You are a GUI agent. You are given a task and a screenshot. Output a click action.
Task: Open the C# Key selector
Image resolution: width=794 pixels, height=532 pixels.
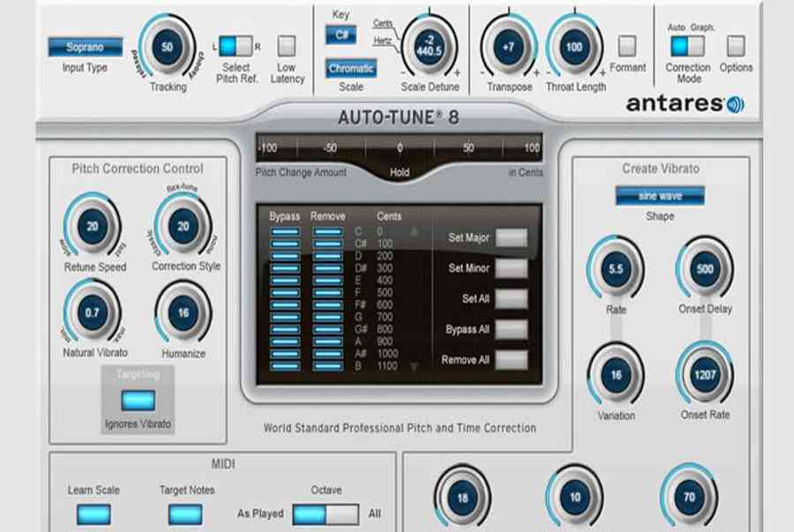[341, 35]
